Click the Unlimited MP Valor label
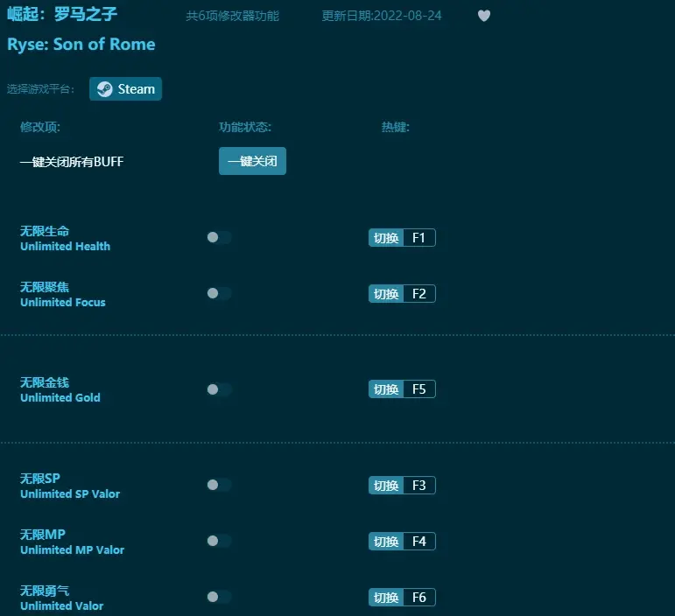This screenshot has height=616, width=675. 73,549
